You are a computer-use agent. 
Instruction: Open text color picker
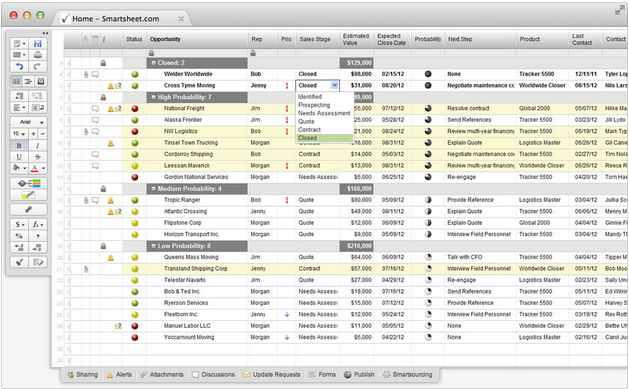(x=38, y=168)
